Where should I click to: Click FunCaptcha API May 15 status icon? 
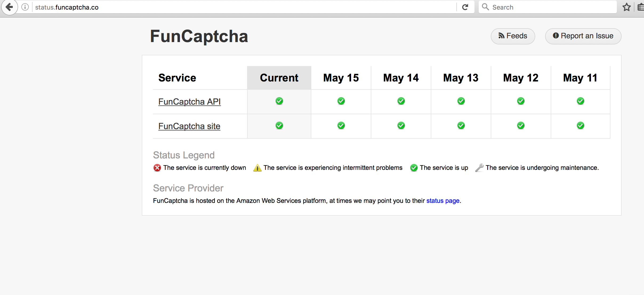341,101
